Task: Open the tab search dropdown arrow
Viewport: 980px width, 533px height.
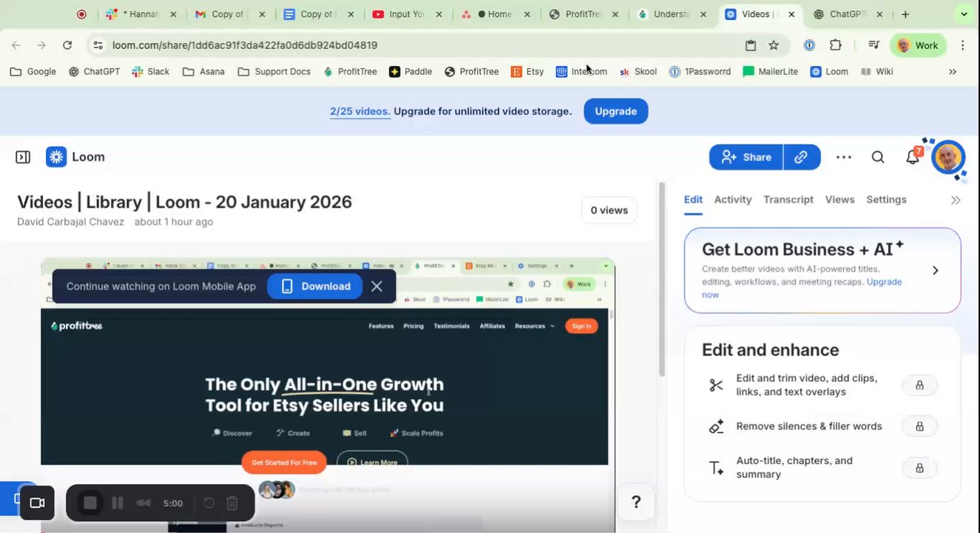Action: coord(964,14)
